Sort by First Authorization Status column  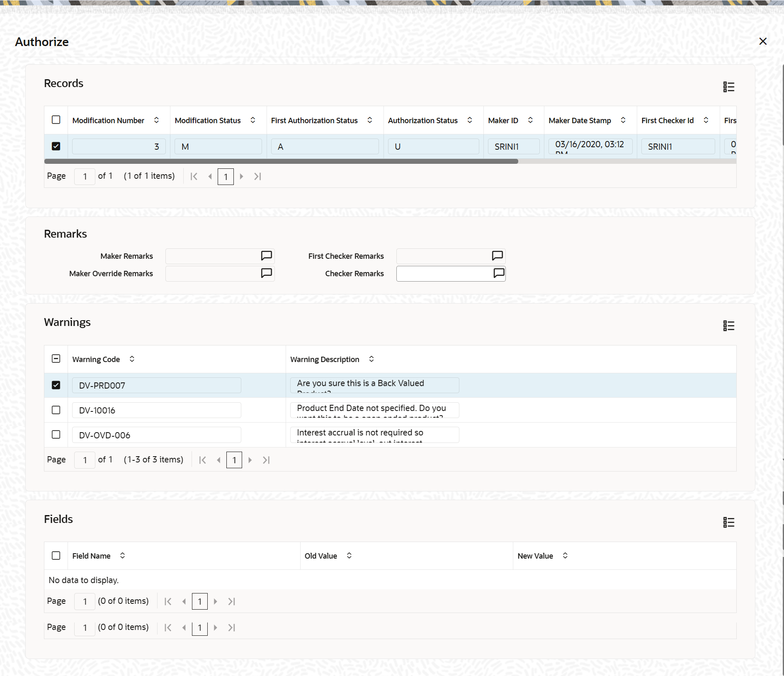(370, 120)
